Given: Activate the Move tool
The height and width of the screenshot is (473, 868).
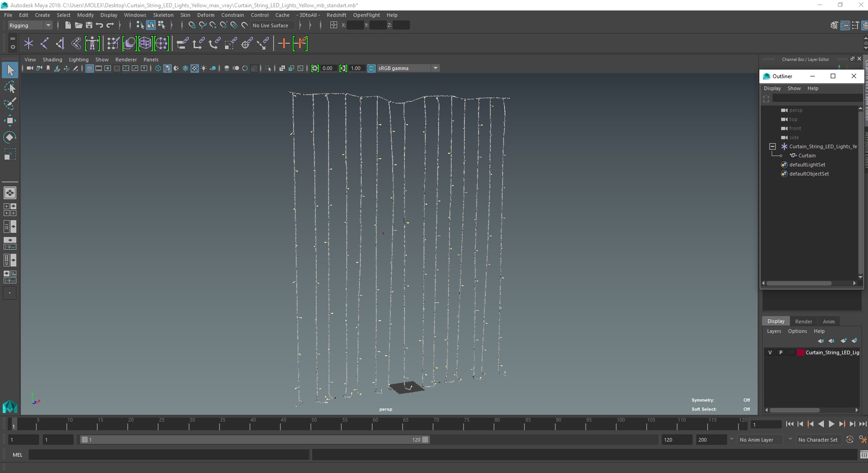Looking at the screenshot, I should 10,121.
